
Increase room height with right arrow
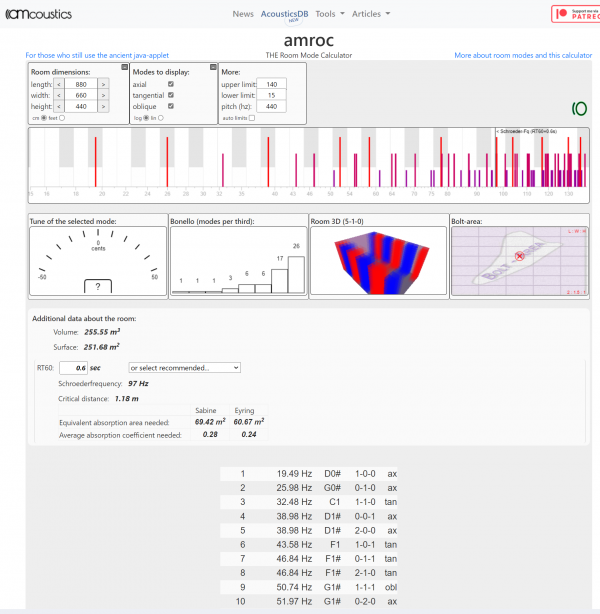tap(103, 107)
